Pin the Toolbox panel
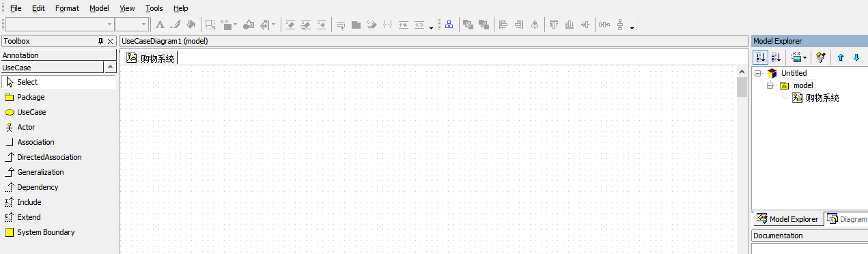This screenshot has width=868, height=254. (x=100, y=41)
